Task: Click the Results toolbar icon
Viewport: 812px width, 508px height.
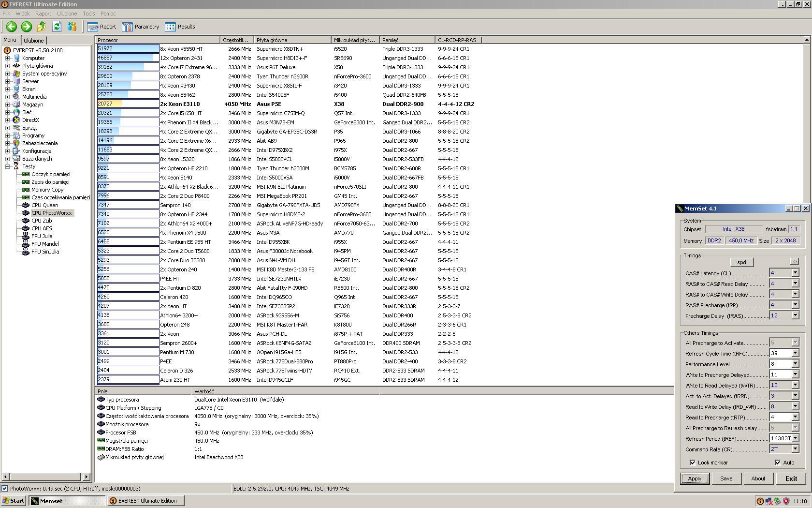Action: pos(180,27)
